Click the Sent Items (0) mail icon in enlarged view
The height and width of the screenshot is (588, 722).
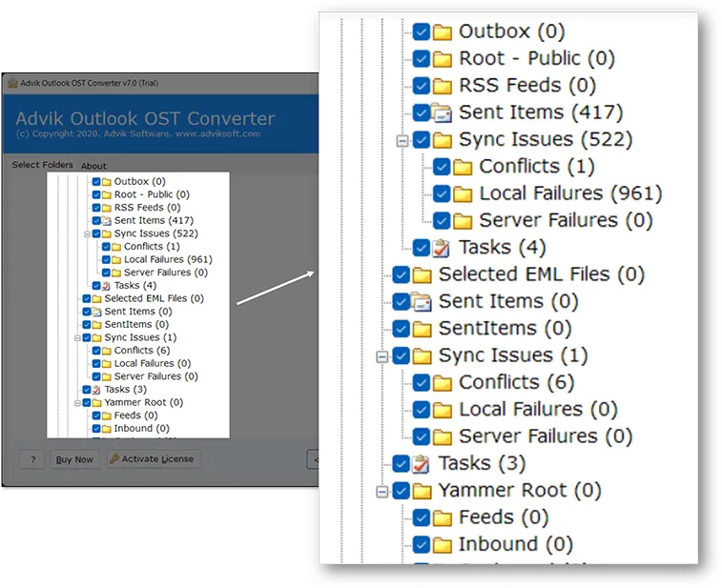(x=422, y=302)
